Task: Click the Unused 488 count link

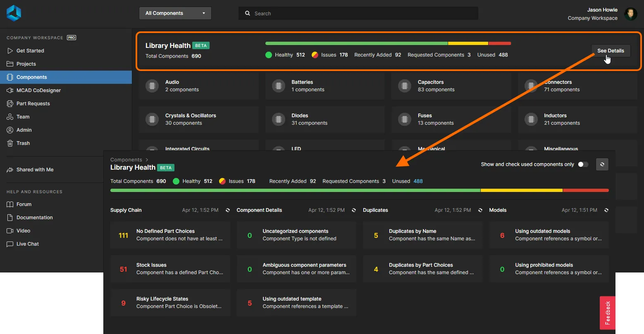Action: coord(418,181)
